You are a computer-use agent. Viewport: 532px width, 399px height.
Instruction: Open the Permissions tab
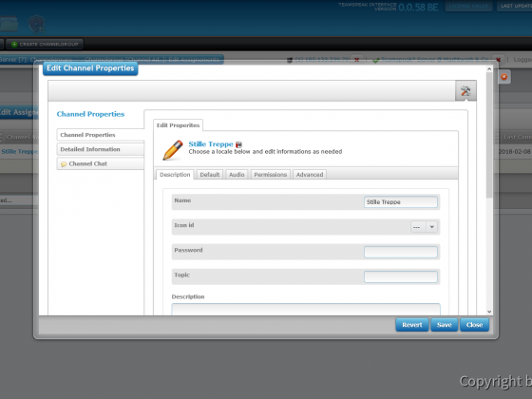[271, 175]
